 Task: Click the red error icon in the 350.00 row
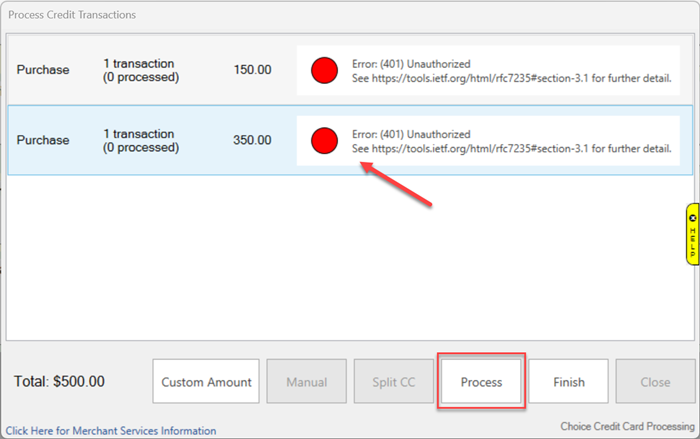(324, 140)
